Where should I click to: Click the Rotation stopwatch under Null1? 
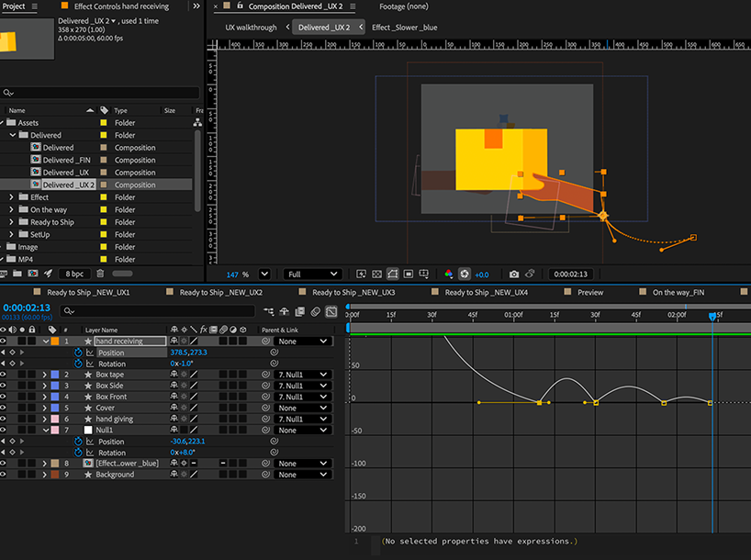(x=78, y=453)
